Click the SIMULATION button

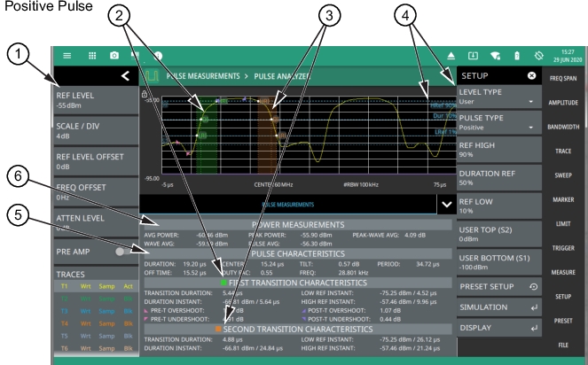coord(499,307)
